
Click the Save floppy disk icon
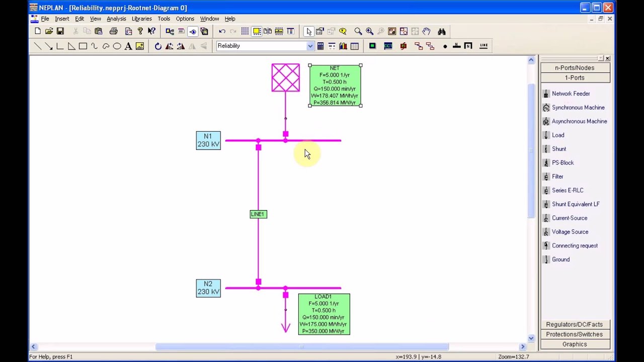60,31
